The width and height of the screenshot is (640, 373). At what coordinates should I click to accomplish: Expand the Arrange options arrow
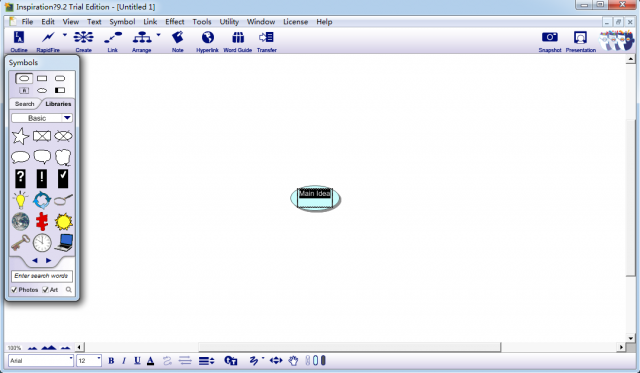(158, 35)
